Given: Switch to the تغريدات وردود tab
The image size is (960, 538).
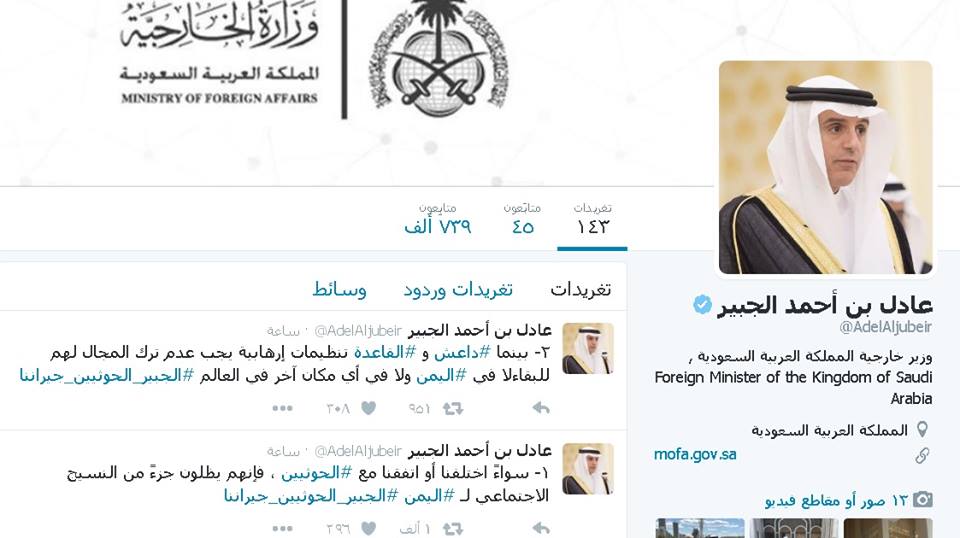Looking at the screenshot, I should coord(458,290).
